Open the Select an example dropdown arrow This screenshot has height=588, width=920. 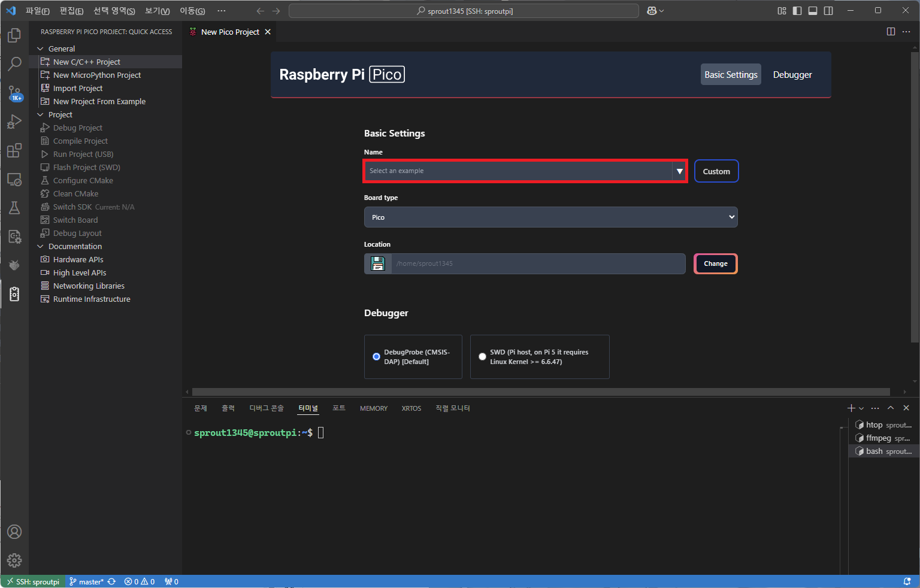coord(679,171)
